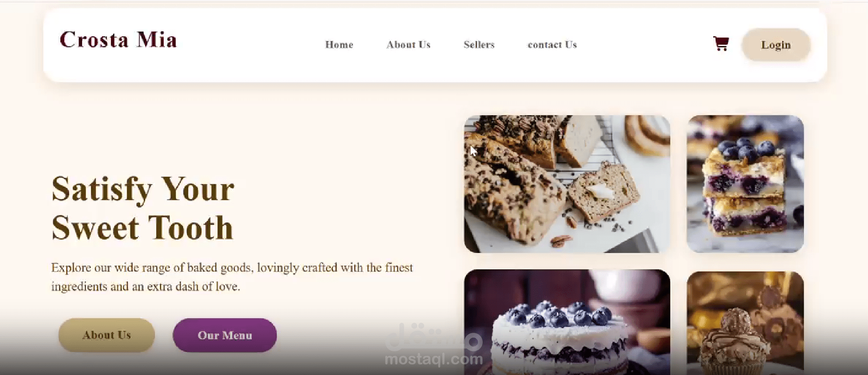Open the chocolate cupcake image
This screenshot has height=375, width=868.
coord(745,323)
